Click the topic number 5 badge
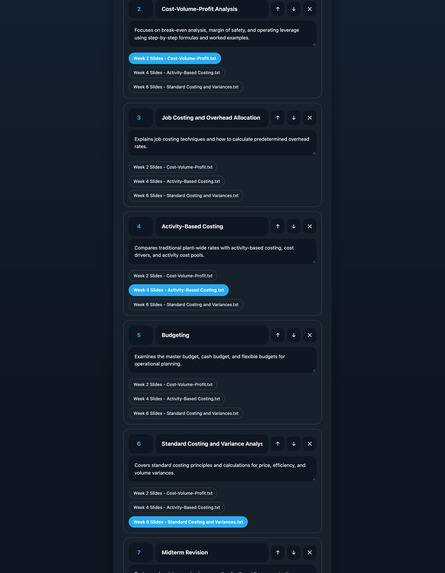This screenshot has width=445, height=573. tap(141, 335)
